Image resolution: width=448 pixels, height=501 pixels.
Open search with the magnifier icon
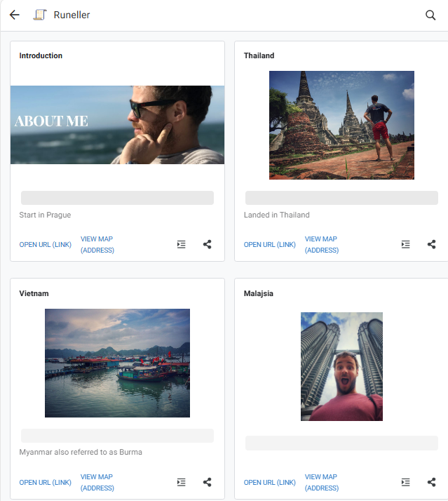click(430, 15)
